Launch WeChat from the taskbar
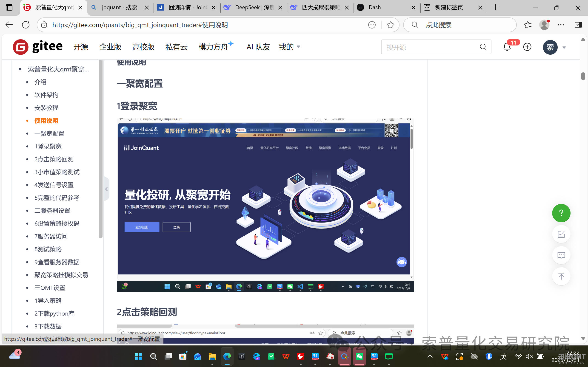The width and height of the screenshot is (588, 367). 359,356
